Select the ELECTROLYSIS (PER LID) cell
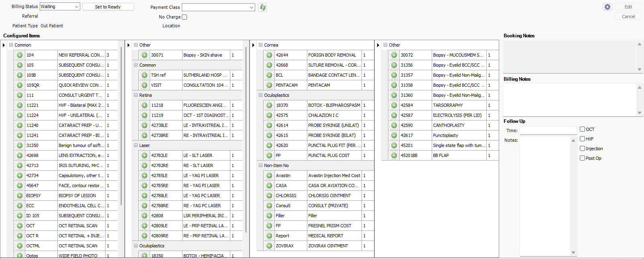The image size is (644, 259). pos(459,115)
